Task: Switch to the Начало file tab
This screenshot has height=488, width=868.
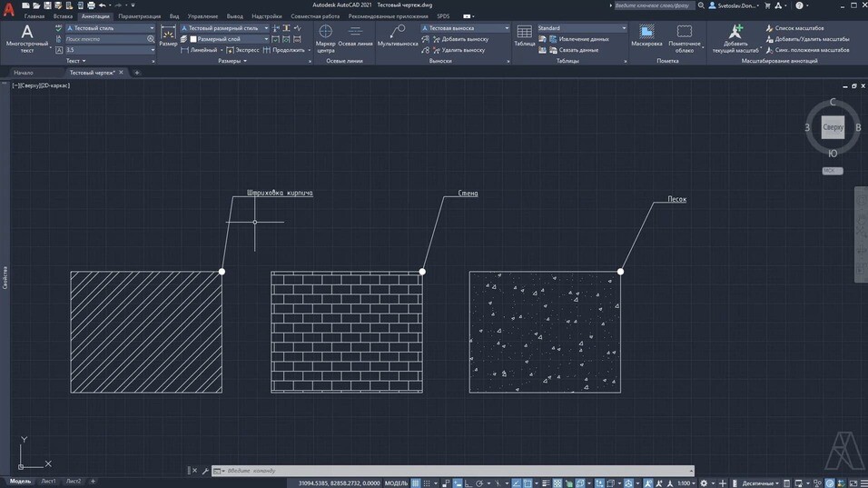Action: click(x=24, y=73)
